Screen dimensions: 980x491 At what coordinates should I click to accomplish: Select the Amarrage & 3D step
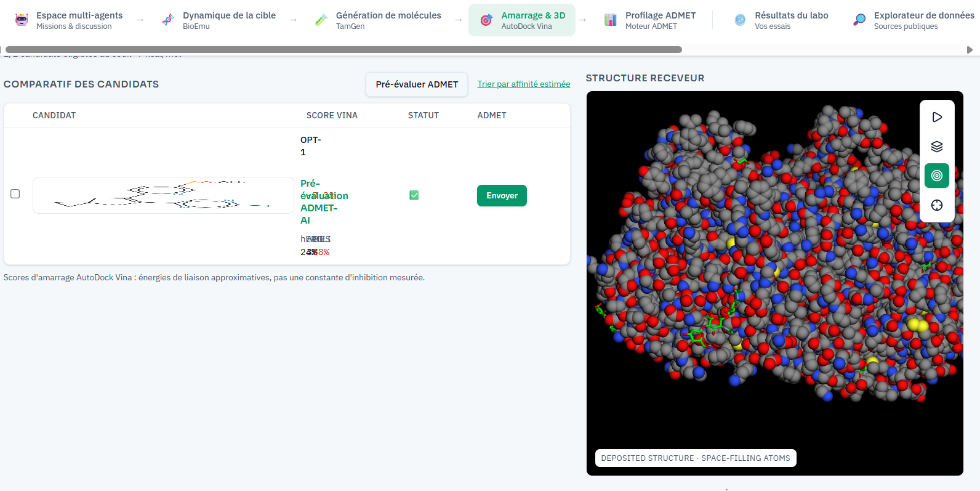(x=522, y=20)
